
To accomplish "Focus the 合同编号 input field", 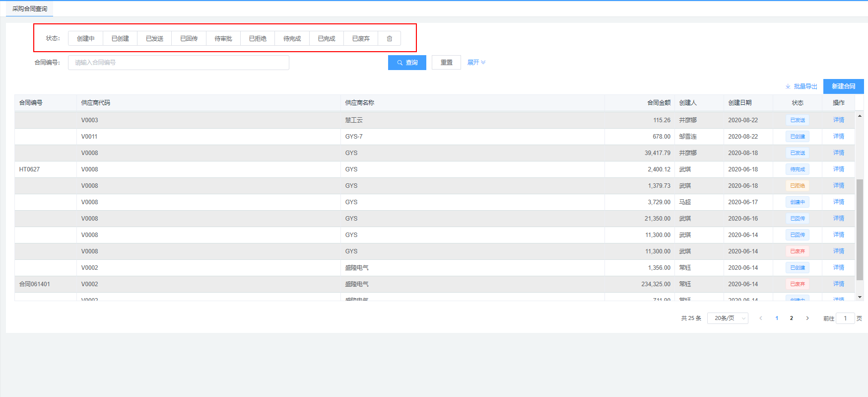I will tap(179, 63).
